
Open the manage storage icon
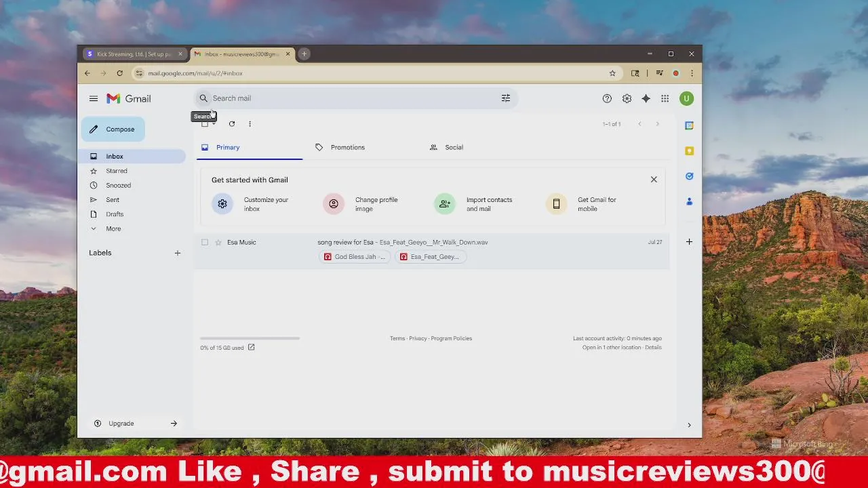[x=251, y=348]
